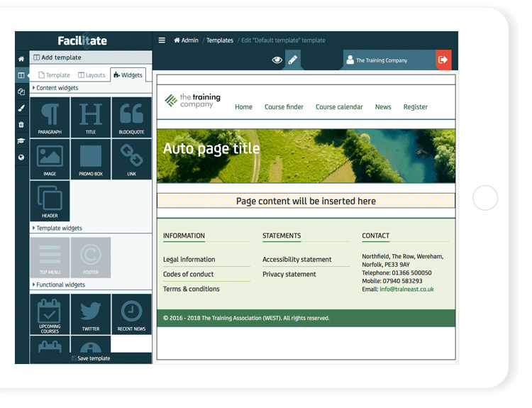Open Templates breadcrumb link

219,40
